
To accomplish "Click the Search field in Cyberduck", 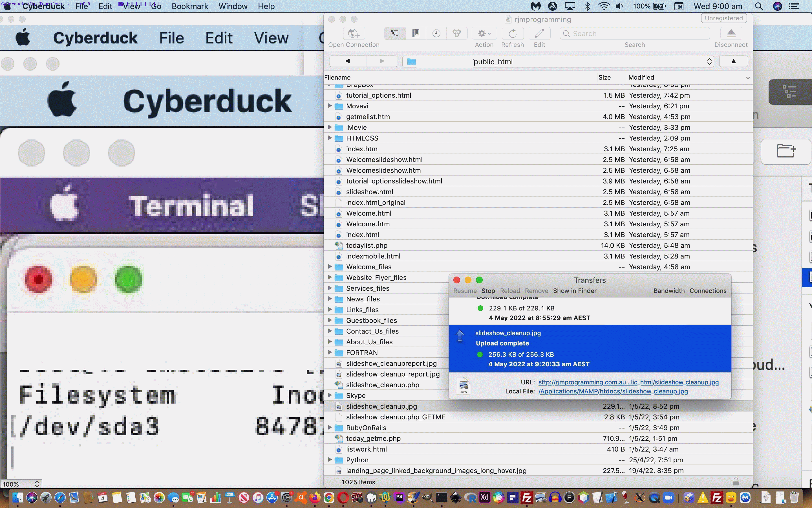I will 634,34.
